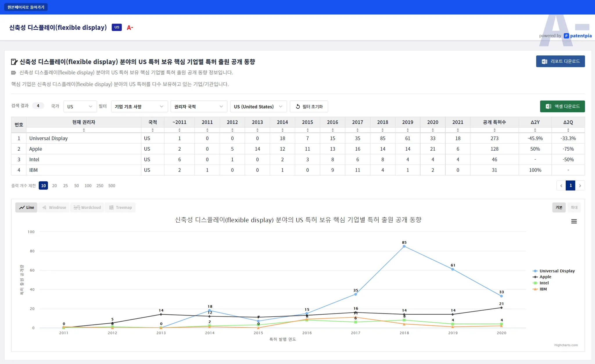The image size is (595, 364).
Task: Click the patentpia logo
Action: coord(578,36)
